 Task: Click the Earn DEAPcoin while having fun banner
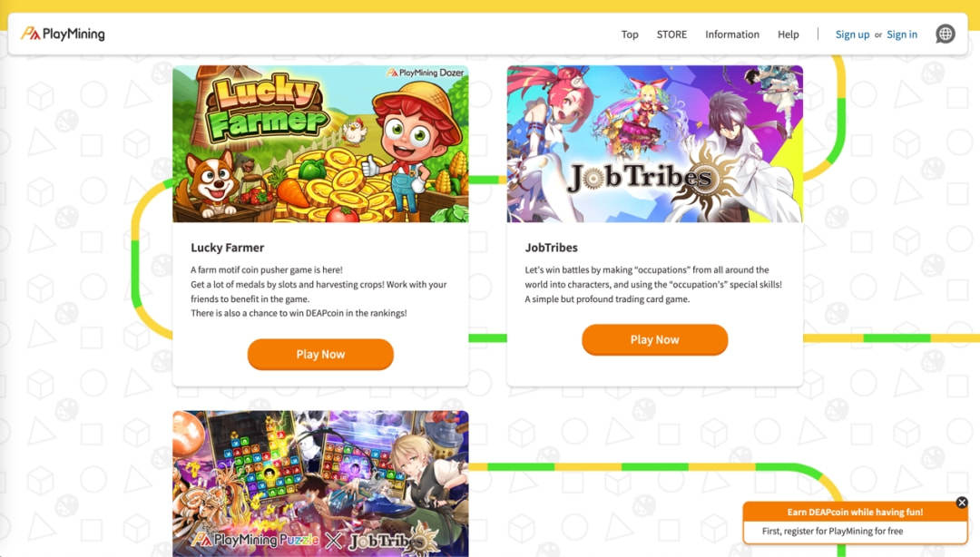click(x=855, y=512)
